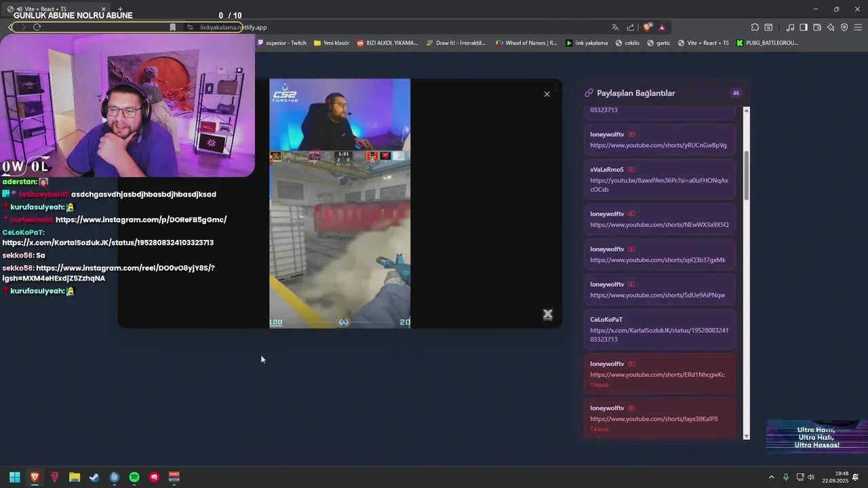This screenshot has width=868, height=488.
Task: Open File Explorer from taskbar
Action: click(x=75, y=477)
